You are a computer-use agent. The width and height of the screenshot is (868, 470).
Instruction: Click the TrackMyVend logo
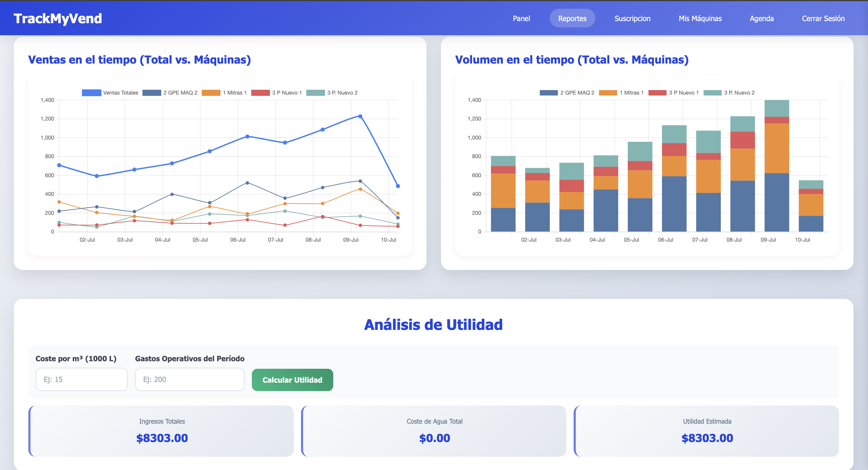58,18
